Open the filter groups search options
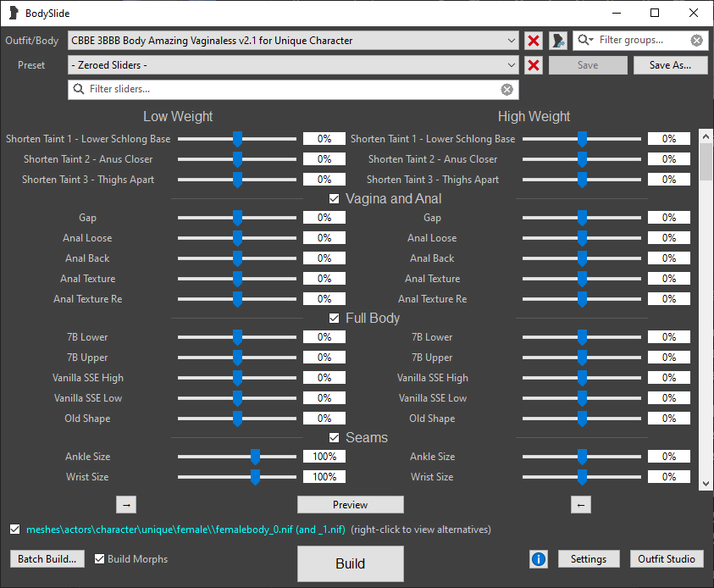Image resolution: width=714 pixels, height=588 pixels. [x=585, y=40]
